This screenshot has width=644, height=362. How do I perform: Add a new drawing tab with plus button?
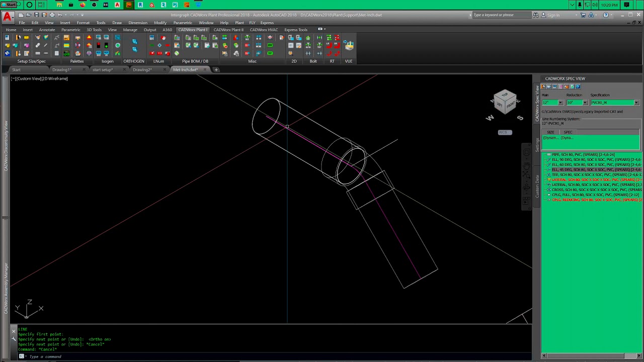tap(216, 70)
